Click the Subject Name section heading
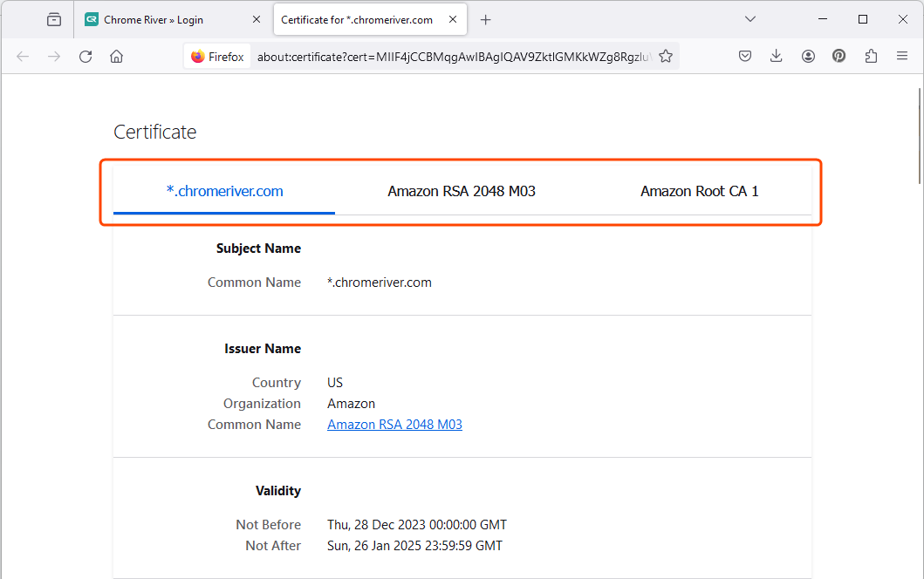This screenshot has height=579, width=924. click(x=258, y=249)
